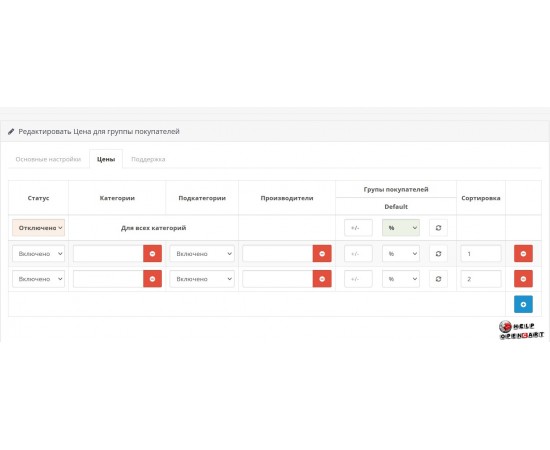Focus manufacturer input in sort row 1
The width and height of the screenshot is (550, 450).
click(x=277, y=254)
